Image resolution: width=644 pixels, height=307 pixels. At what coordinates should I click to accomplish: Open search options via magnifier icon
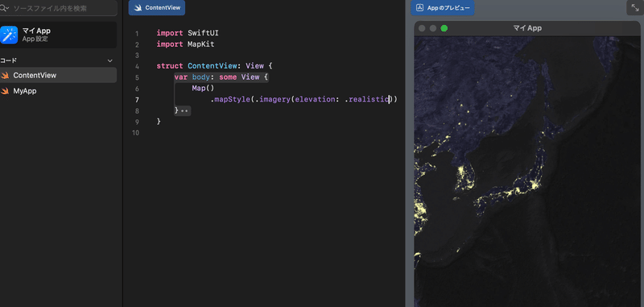(x=4, y=8)
